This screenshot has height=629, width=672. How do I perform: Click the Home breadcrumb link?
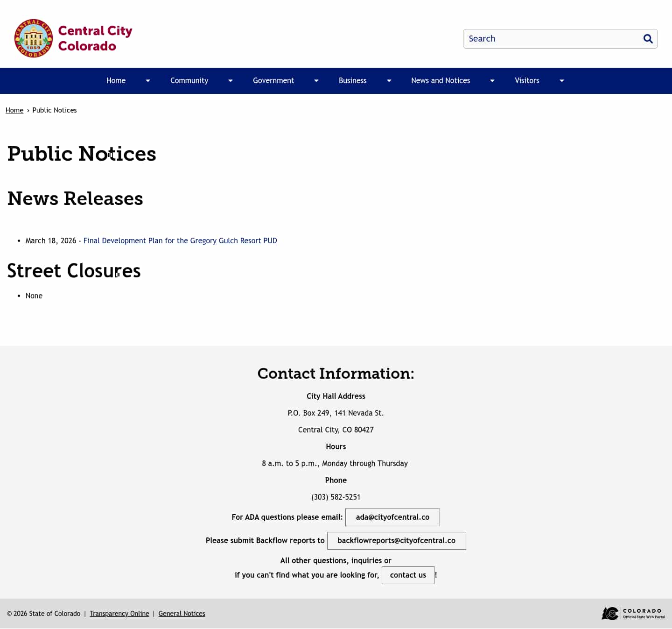(14, 110)
